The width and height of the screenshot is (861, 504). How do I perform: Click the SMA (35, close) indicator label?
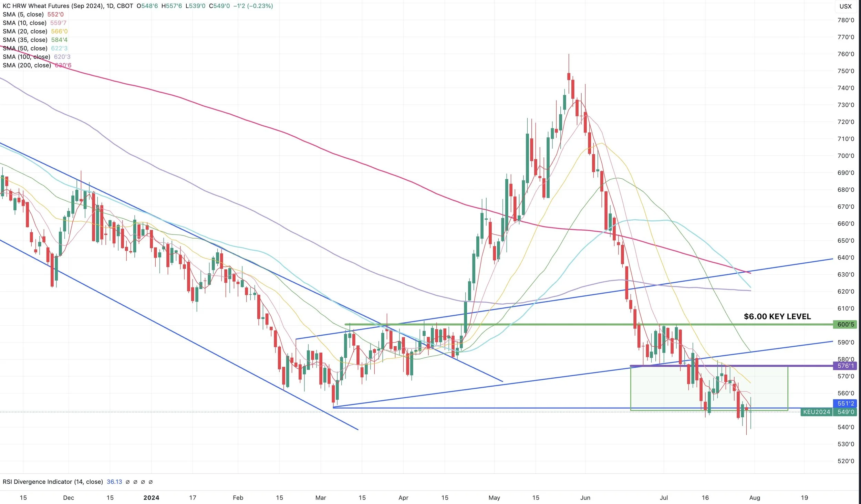(x=25, y=40)
